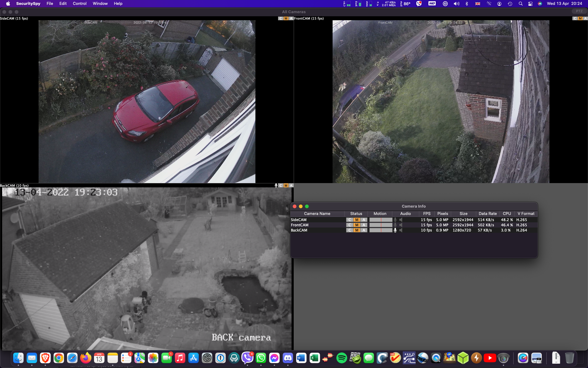Screen dimensions: 588x368
Task: Open YouTube app from the Dock
Action: point(490,358)
